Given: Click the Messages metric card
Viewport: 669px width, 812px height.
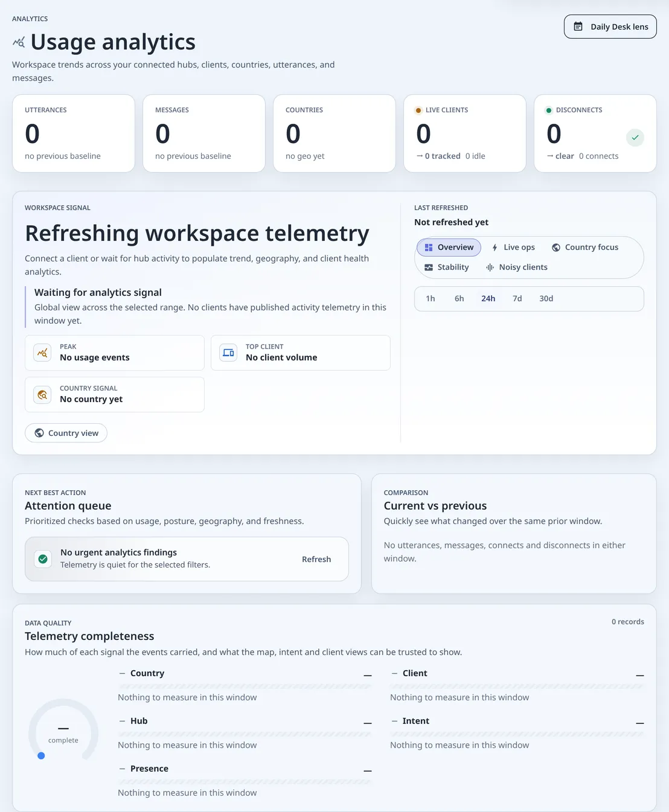Looking at the screenshot, I should point(204,133).
